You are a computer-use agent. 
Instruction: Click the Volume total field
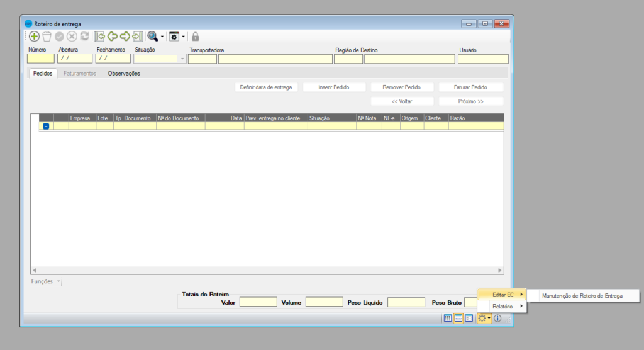click(x=325, y=302)
